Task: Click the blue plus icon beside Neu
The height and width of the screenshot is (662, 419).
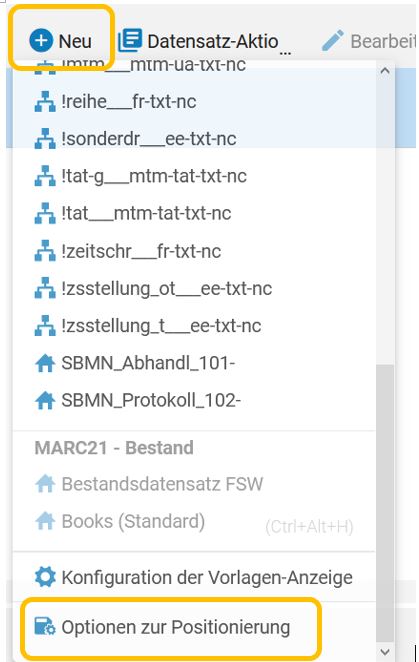Action: pos(41,41)
